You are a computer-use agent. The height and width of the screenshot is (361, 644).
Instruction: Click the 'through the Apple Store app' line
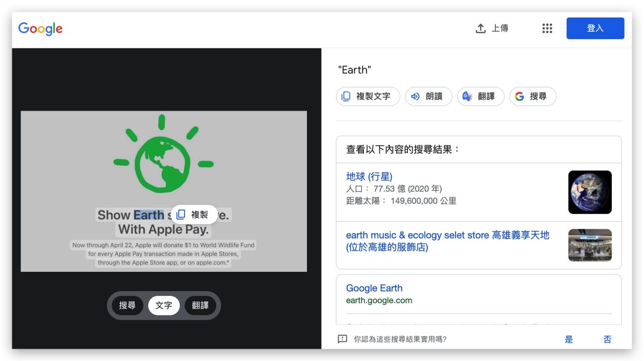click(x=164, y=263)
